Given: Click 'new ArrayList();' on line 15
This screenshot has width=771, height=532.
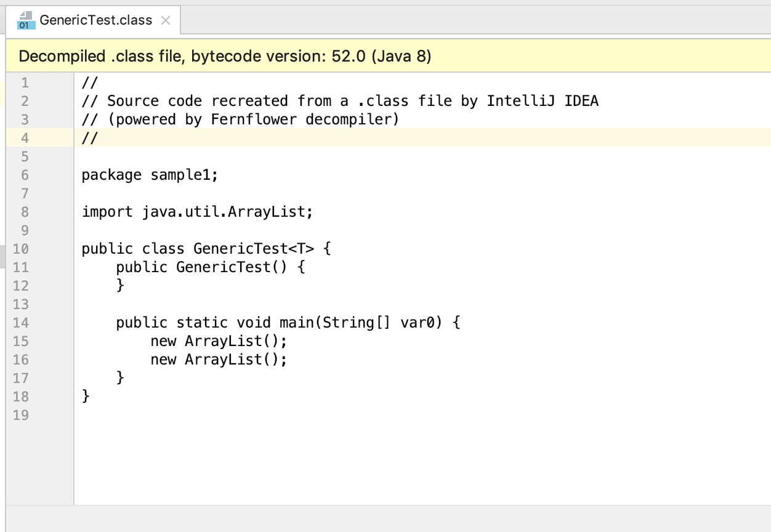Looking at the screenshot, I should point(219,341).
